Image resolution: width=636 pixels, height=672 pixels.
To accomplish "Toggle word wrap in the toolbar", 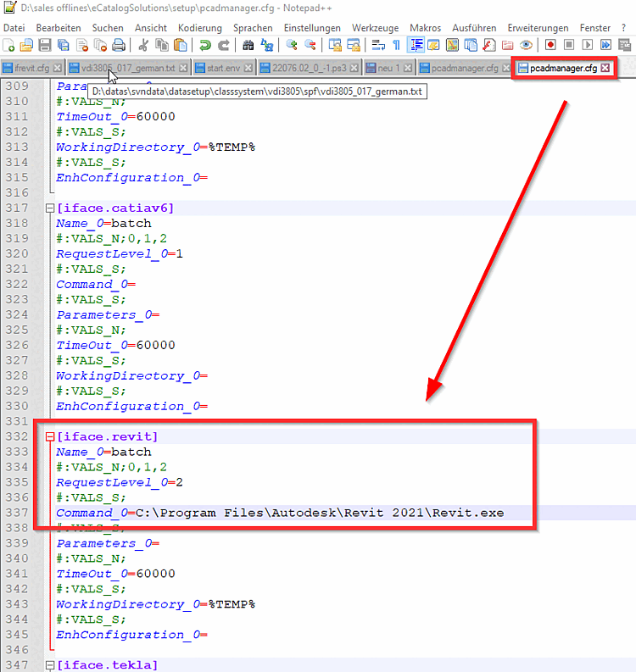I will 378,45.
